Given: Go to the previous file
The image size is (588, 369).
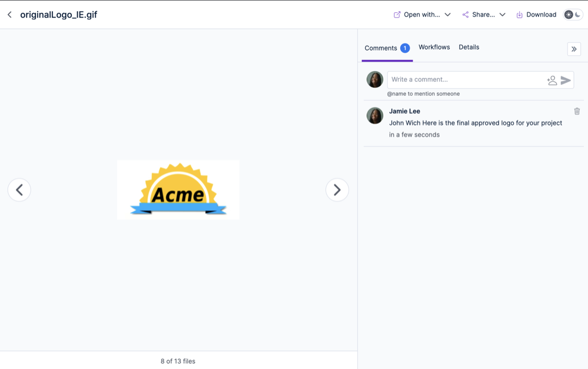Looking at the screenshot, I should [19, 190].
